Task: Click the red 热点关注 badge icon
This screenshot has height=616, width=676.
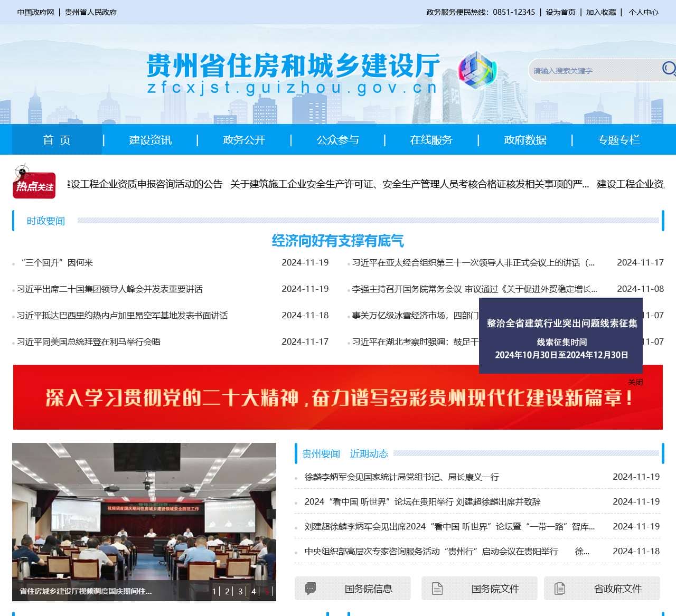Action: click(33, 184)
